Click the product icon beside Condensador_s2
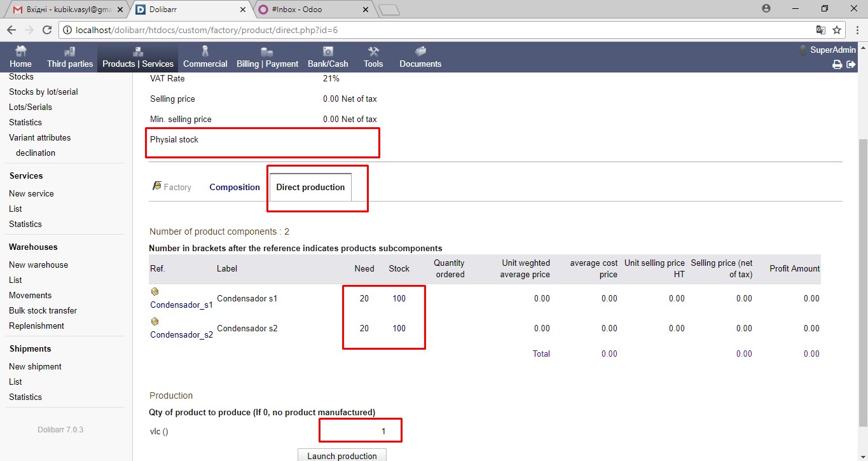 point(155,321)
